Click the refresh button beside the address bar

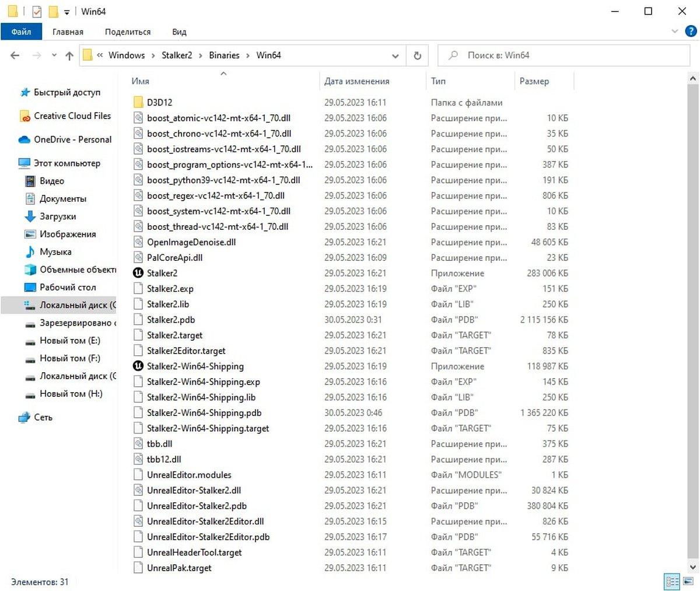(x=417, y=55)
